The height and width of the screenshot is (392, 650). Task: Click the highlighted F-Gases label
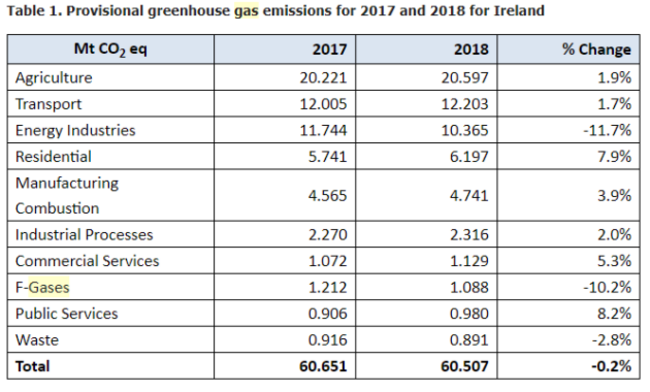coord(42,287)
